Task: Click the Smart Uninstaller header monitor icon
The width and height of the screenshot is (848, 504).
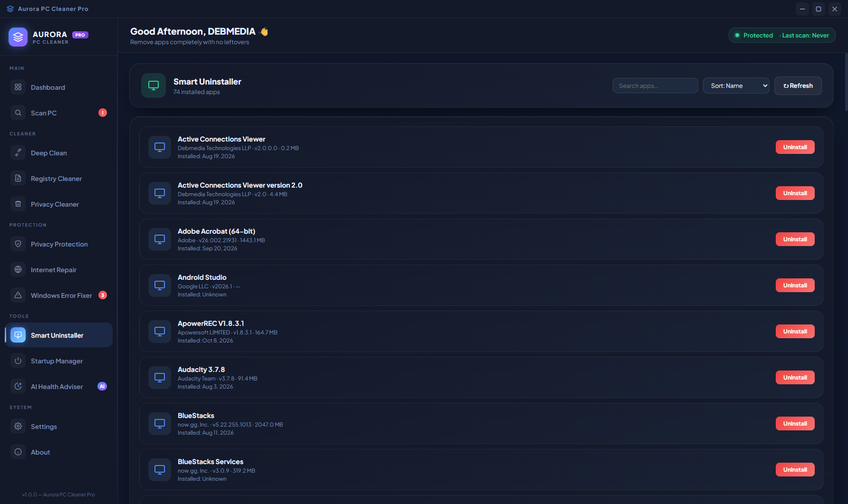Action: coord(154,86)
